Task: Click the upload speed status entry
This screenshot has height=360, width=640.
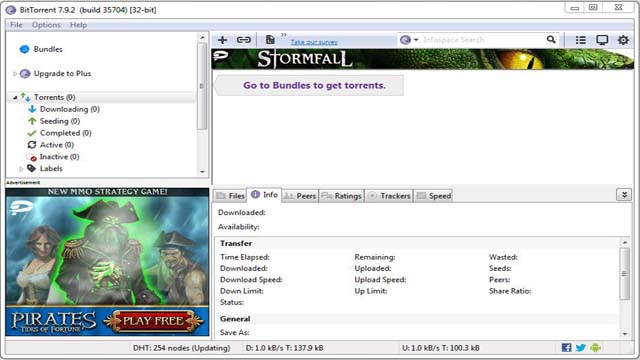Action: (441, 348)
